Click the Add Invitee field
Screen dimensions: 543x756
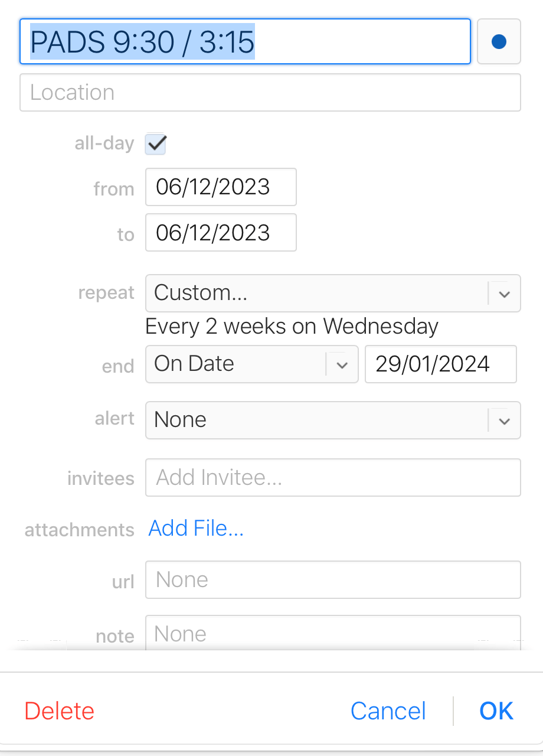click(333, 477)
